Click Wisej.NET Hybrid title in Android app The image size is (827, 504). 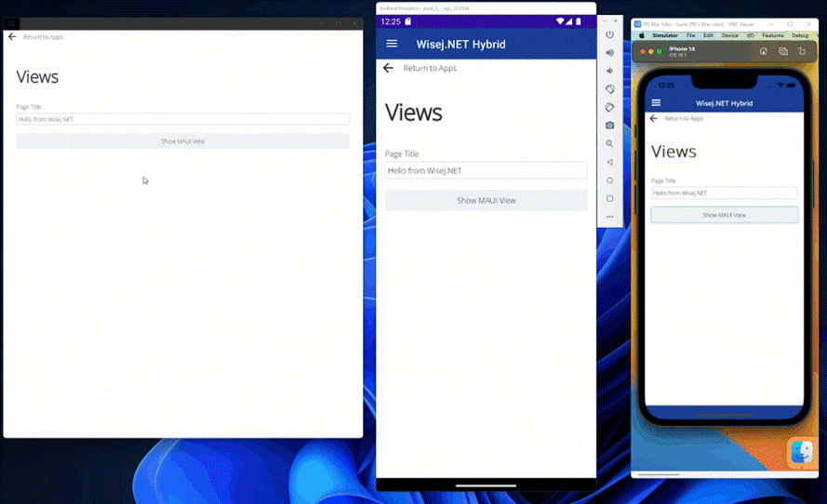tap(460, 45)
